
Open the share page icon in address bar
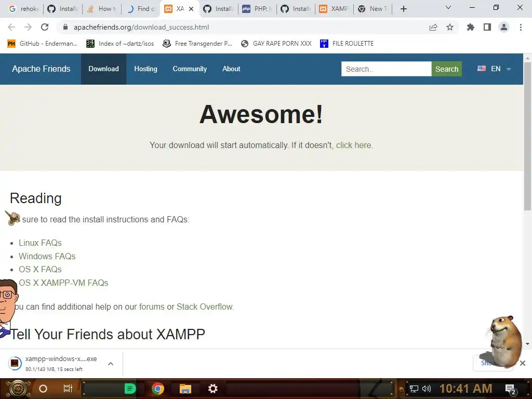433,27
